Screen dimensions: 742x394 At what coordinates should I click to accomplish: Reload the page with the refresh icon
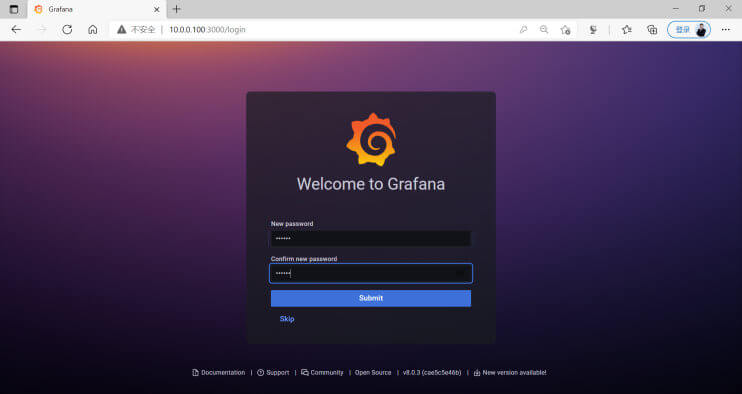67,29
